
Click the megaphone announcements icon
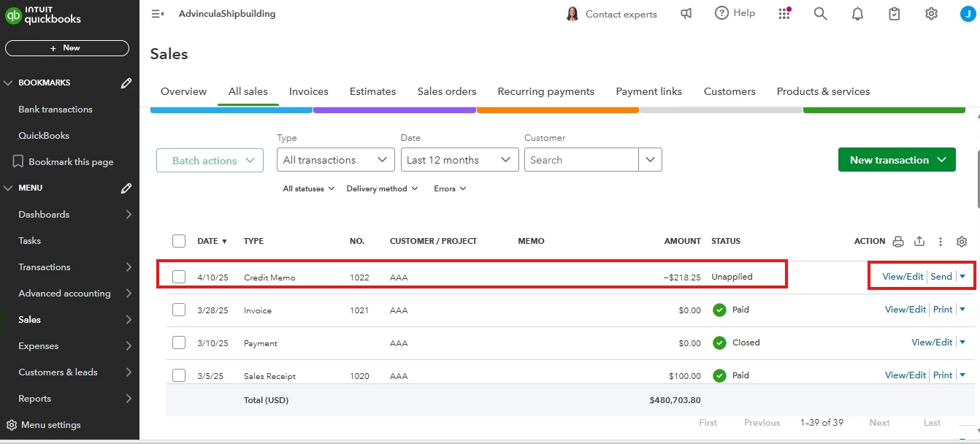coord(686,14)
